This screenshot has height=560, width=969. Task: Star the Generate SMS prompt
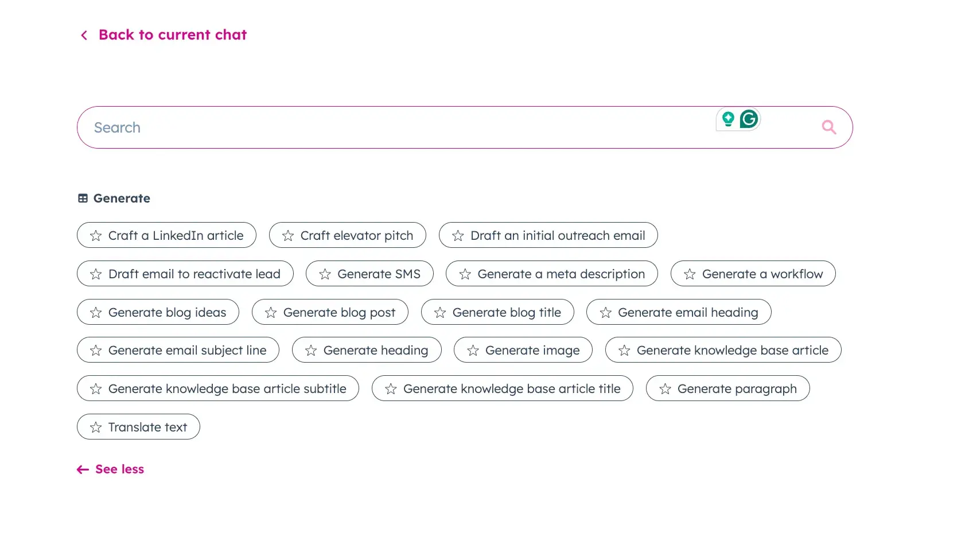[x=325, y=274]
